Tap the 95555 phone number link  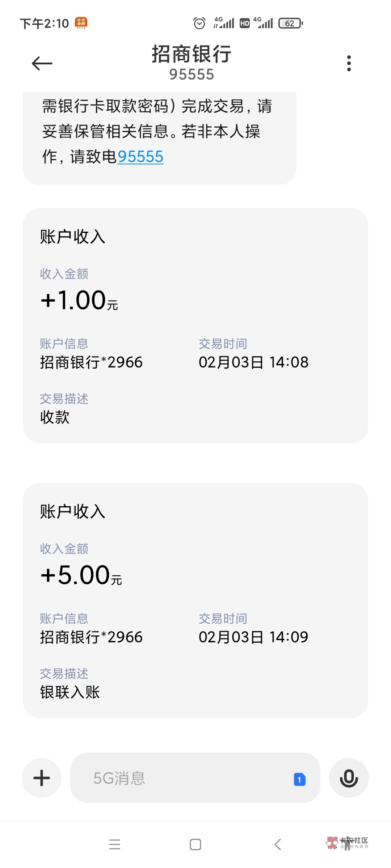click(140, 157)
